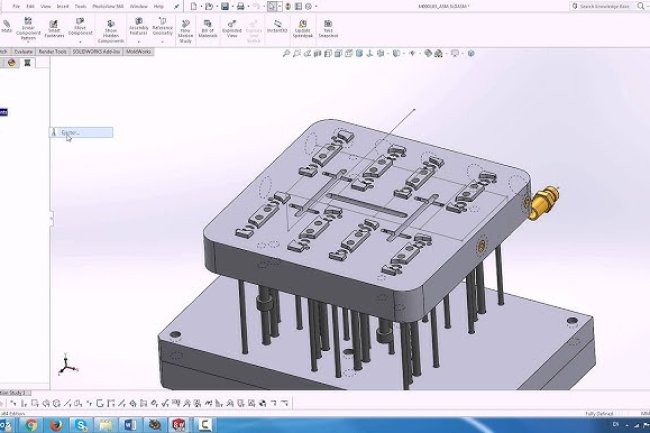The height and width of the screenshot is (433, 650).
Task: Switch to the Render Tools tab
Action: [x=53, y=52]
